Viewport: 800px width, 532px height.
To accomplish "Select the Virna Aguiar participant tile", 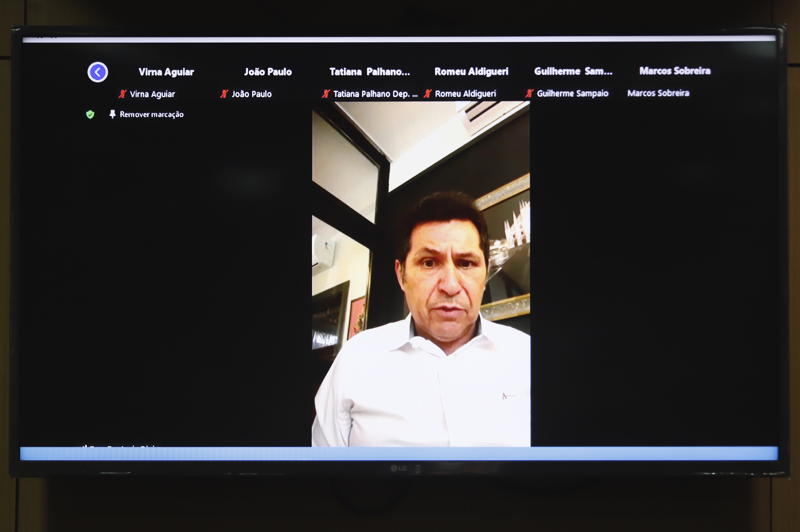I will click(x=166, y=72).
